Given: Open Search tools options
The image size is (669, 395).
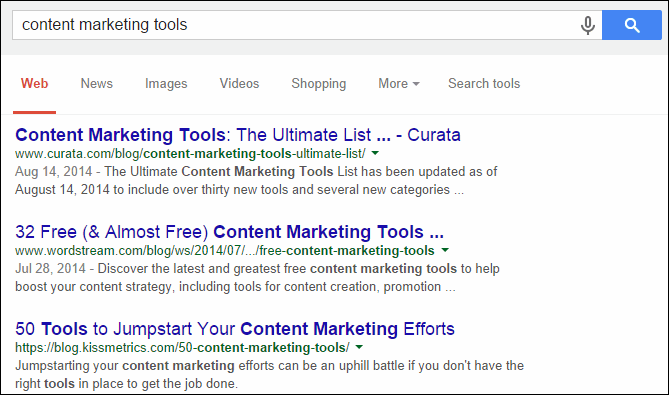Looking at the screenshot, I should [x=484, y=84].
